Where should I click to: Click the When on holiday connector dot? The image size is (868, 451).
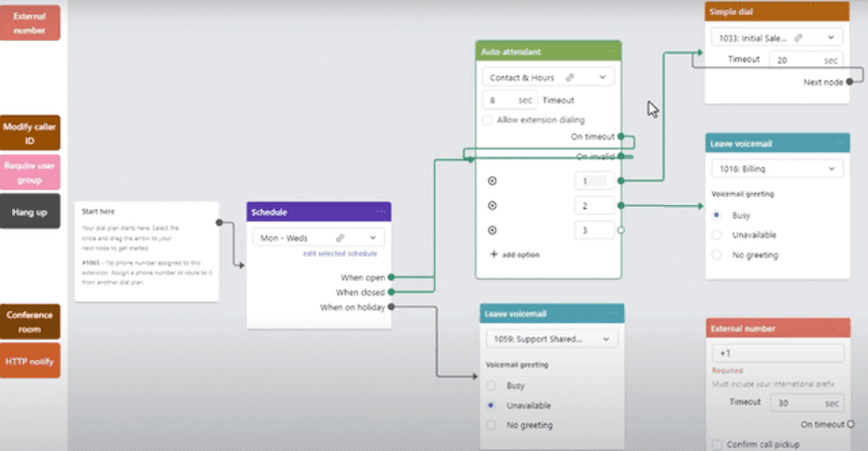[391, 306]
